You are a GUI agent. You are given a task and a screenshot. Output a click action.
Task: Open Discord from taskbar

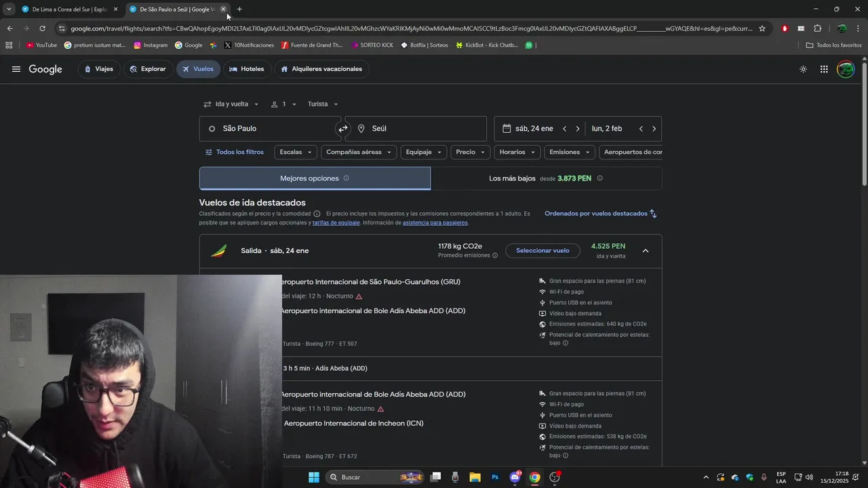click(x=515, y=477)
